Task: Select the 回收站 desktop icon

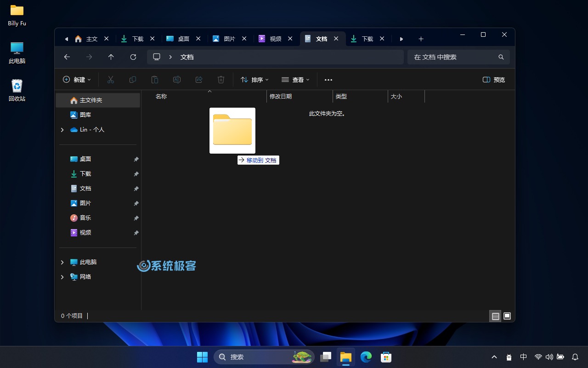Action: coord(17,90)
